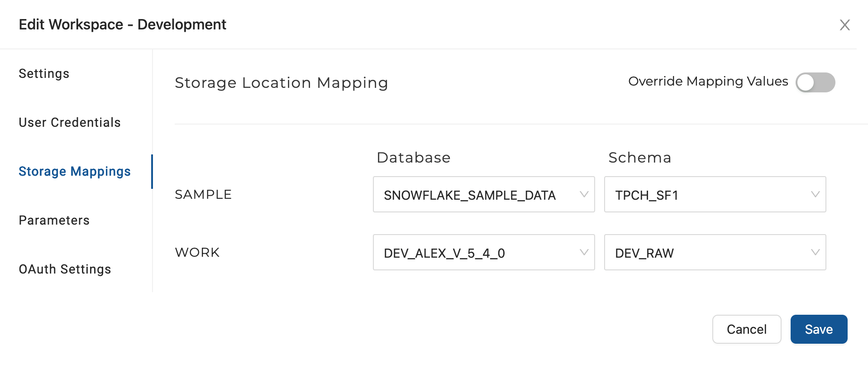Click the chevron arrow beside DEV_RAW
The width and height of the screenshot is (868, 365).
click(x=815, y=252)
